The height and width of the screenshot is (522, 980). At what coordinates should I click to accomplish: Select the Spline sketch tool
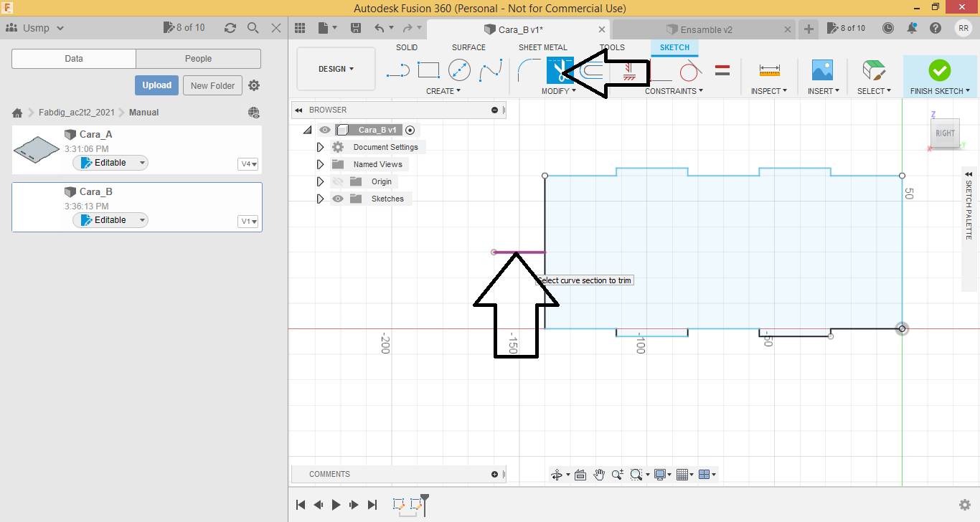491,70
